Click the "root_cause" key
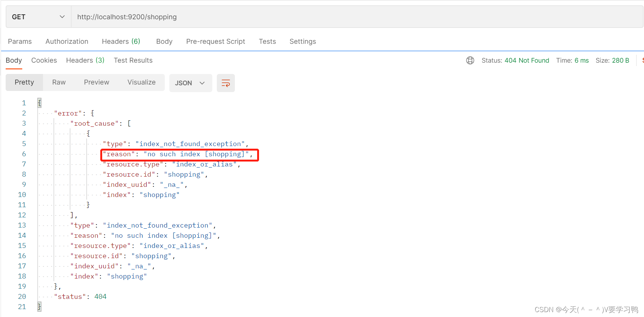The image size is (644, 317). (94, 123)
